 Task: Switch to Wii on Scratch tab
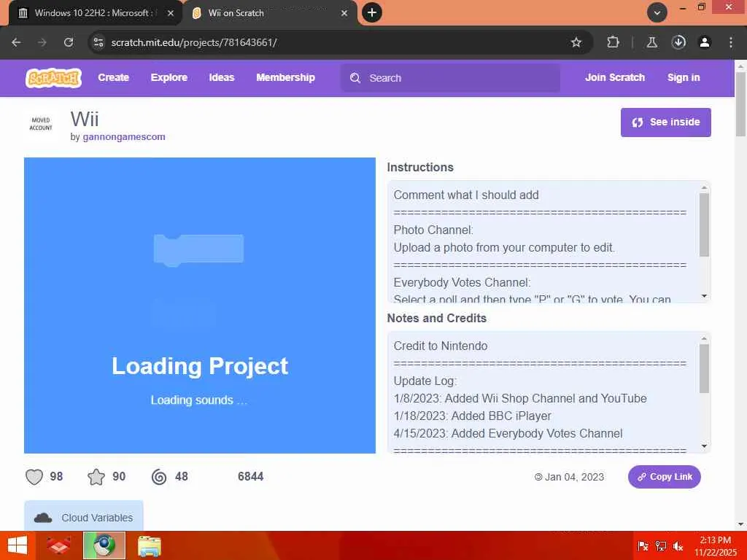click(x=269, y=13)
